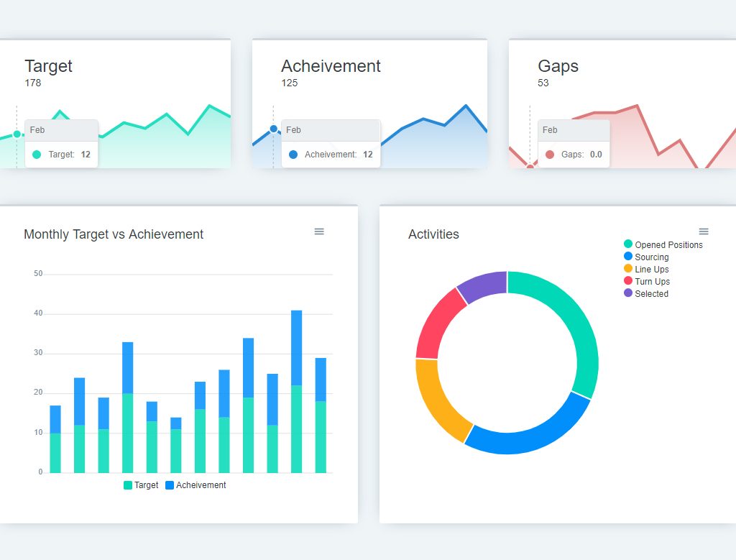Open the Activities chart hamburger menu
The image size is (736, 560).
tap(704, 231)
